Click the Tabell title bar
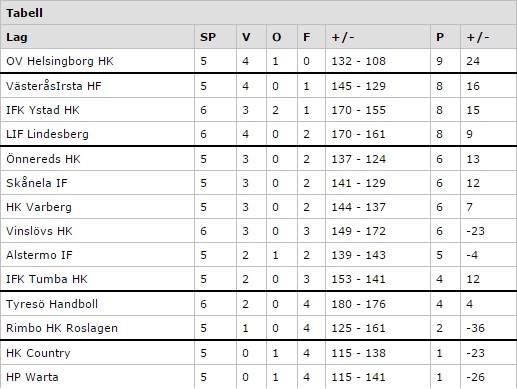This screenshot has height=389, width=517. [258, 13]
